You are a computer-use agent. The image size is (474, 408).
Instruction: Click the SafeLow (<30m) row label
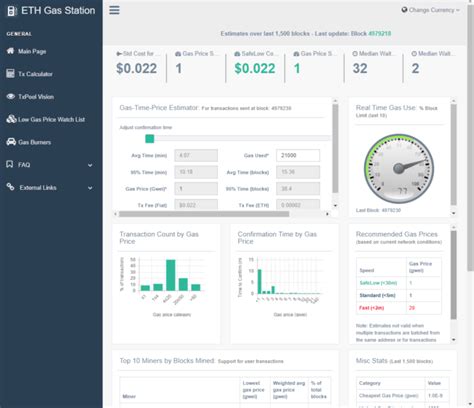tap(378, 283)
